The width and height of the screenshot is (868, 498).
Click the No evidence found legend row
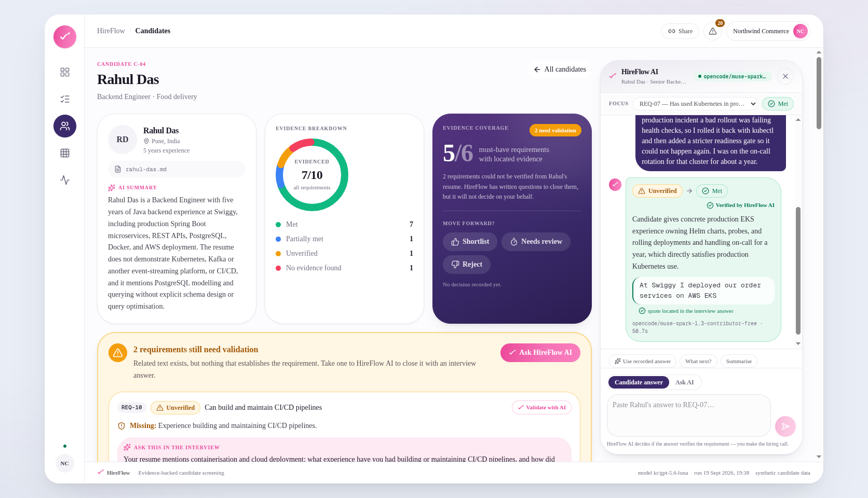[344, 268]
